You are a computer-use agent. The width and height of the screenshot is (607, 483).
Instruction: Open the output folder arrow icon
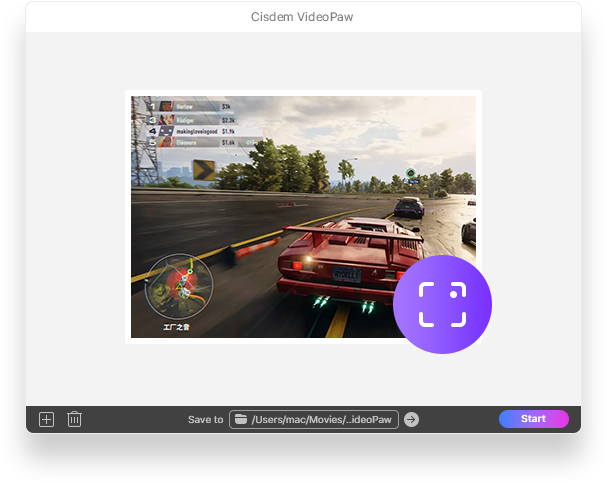pos(411,420)
